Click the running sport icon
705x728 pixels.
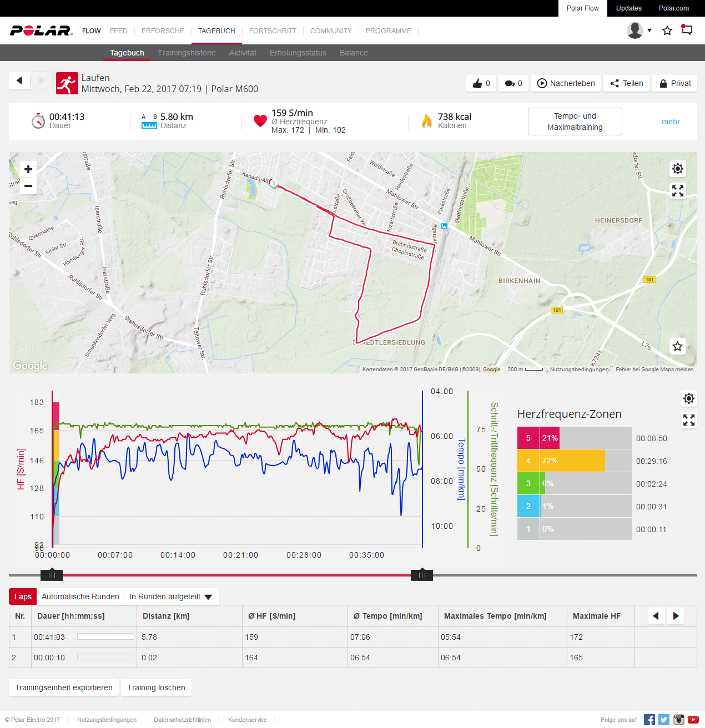pos(67,83)
